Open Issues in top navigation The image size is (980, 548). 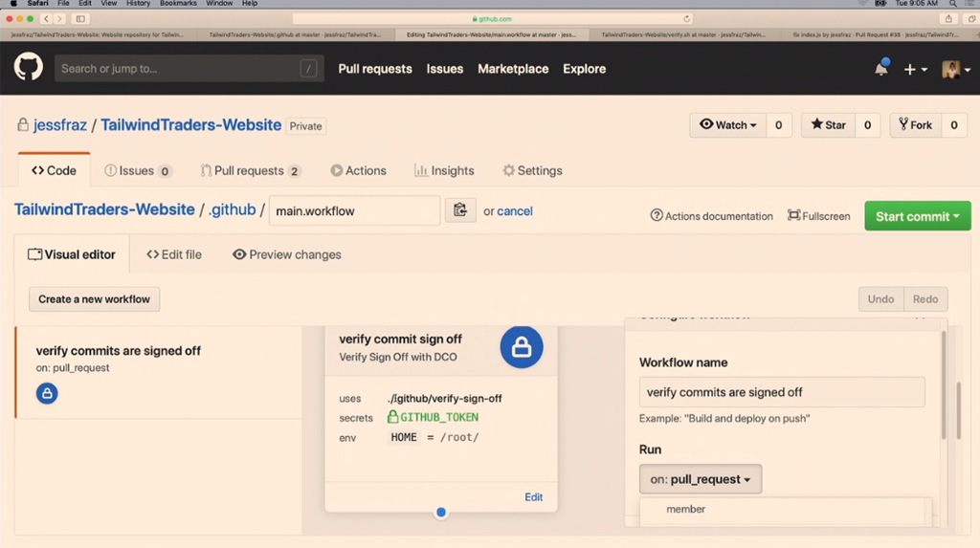(x=445, y=69)
